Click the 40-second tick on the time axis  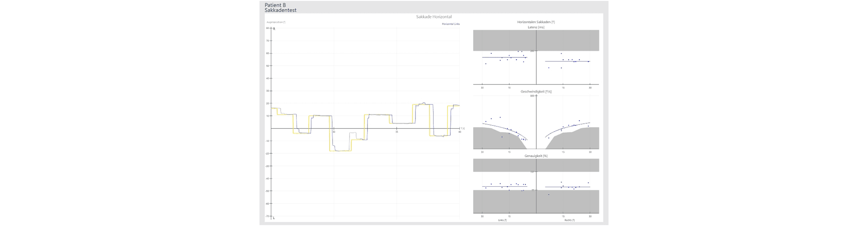tap(459, 132)
